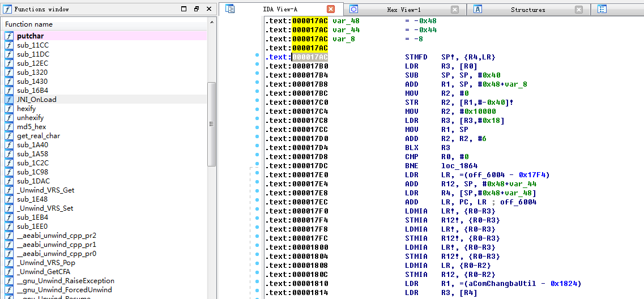
Task: Click the IDA View-A tab icon
Action: point(230,9)
